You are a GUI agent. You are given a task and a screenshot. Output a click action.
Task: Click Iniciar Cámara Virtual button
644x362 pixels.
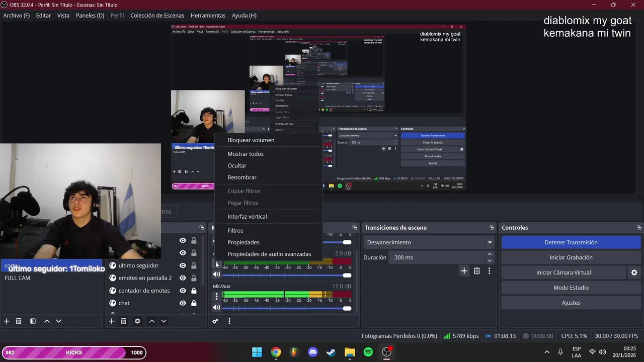[x=563, y=273]
